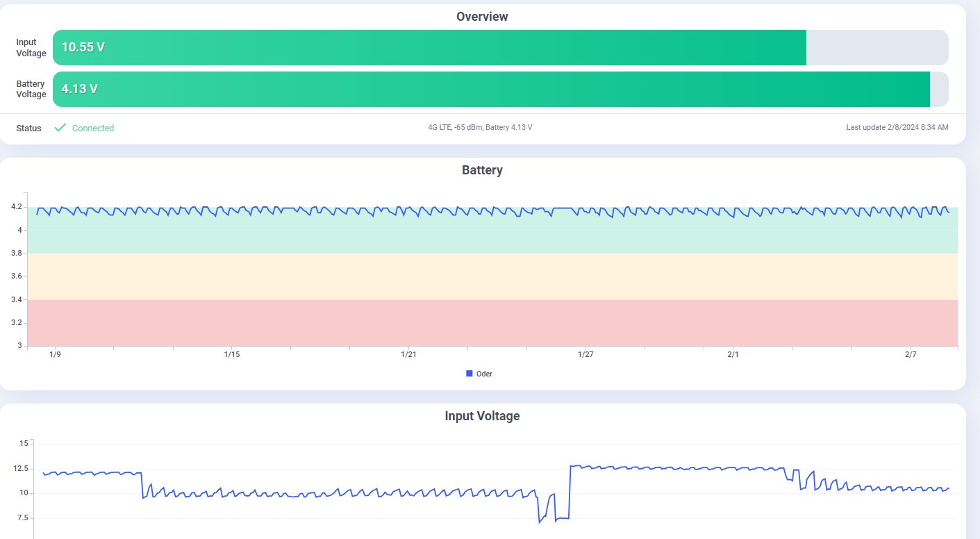Click the Status label in Overview panel
This screenshot has width=980, height=539.
coord(28,128)
